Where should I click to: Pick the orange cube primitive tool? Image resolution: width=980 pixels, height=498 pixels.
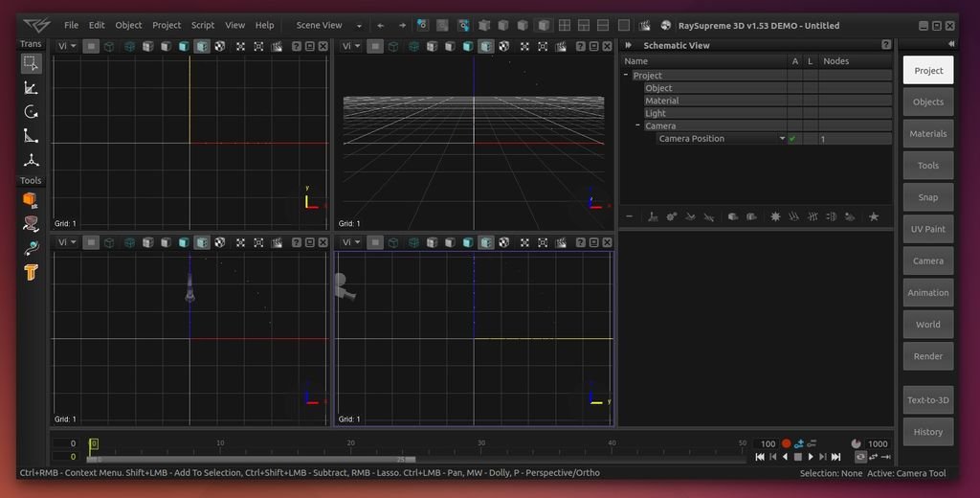pyautogui.click(x=31, y=200)
